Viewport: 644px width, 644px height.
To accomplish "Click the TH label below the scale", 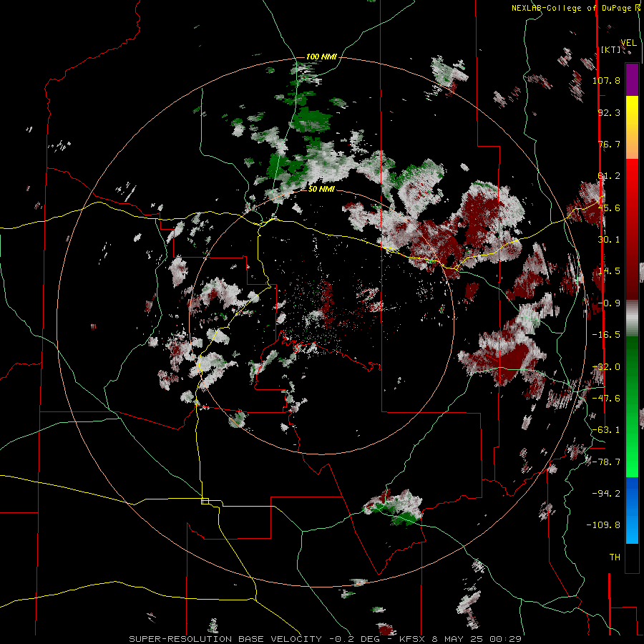I will pyautogui.click(x=615, y=557).
